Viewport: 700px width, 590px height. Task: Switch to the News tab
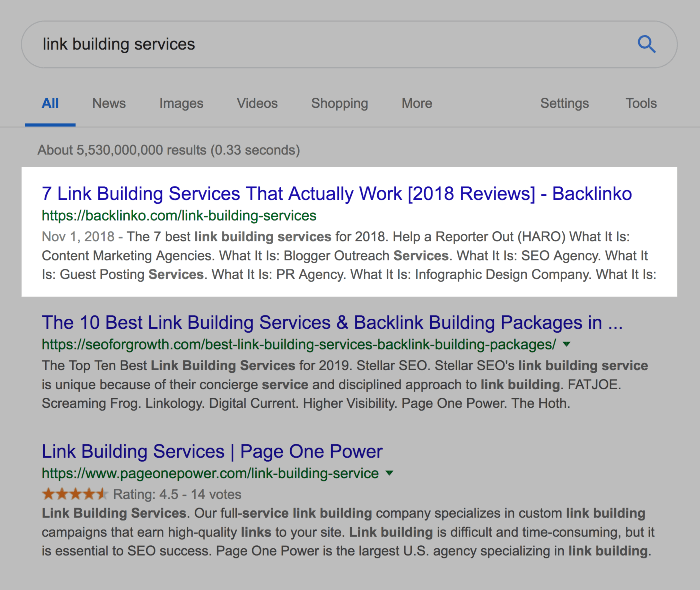click(109, 103)
